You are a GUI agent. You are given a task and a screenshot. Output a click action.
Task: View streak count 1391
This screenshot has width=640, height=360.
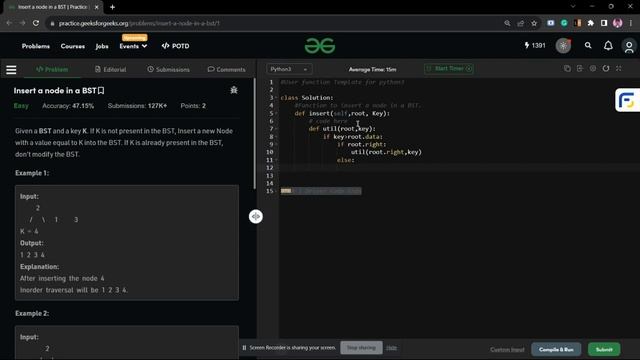(x=535, y=45)
